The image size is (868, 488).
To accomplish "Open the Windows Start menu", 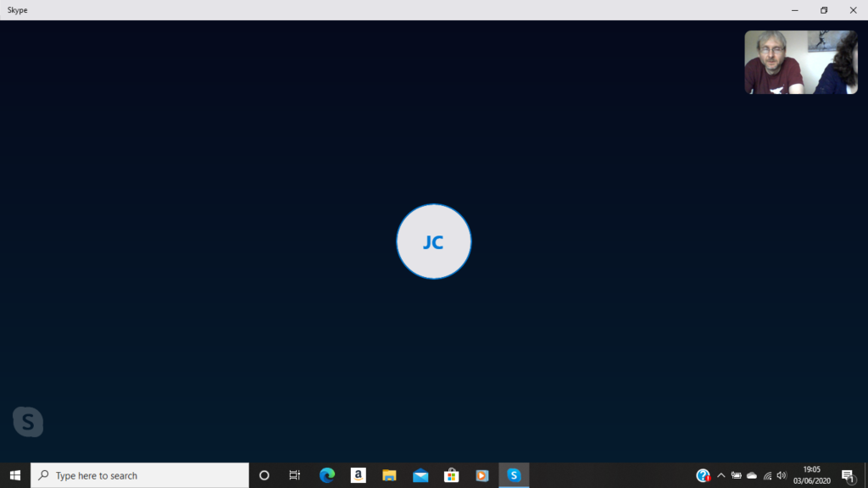I will (x=14, y=475).
